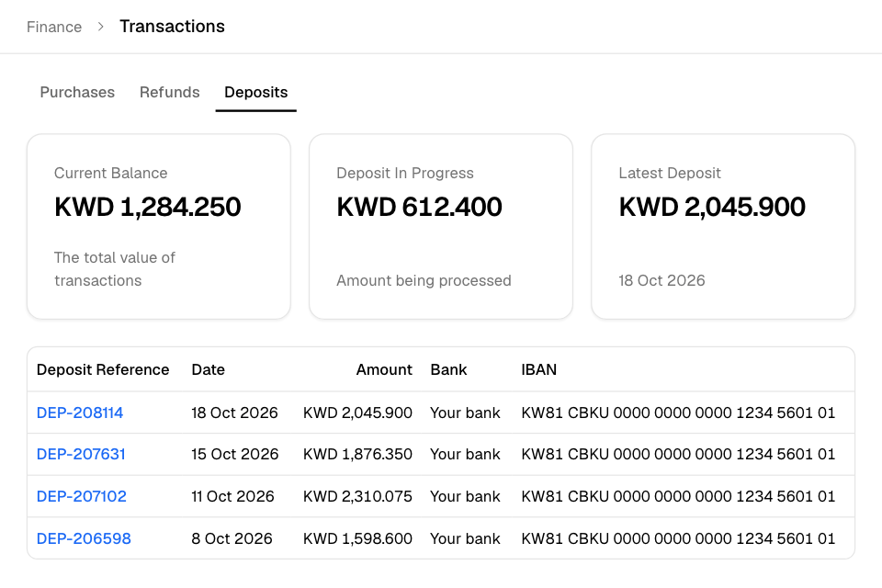Click the IBAN in the DEP-208114 row
This screenshot has height=588, width=882.
pyautogui.click(x=678, y=413)
